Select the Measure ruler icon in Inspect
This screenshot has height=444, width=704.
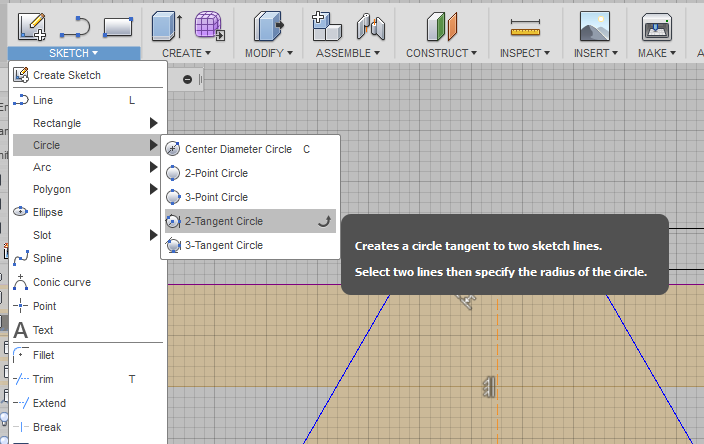tap(524, 25)
